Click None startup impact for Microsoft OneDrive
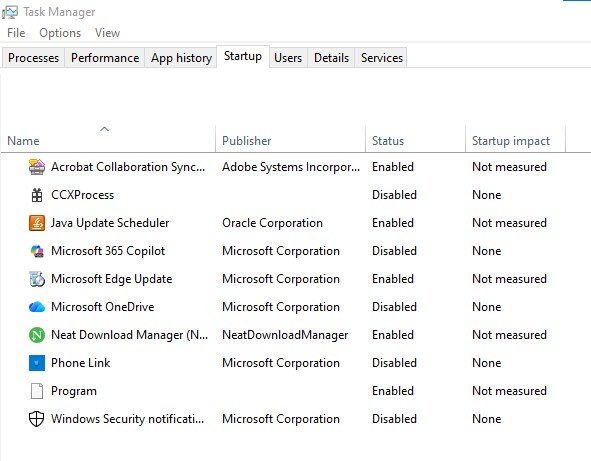Viewport: 591px width, 461px height. (x=487, y=307)
